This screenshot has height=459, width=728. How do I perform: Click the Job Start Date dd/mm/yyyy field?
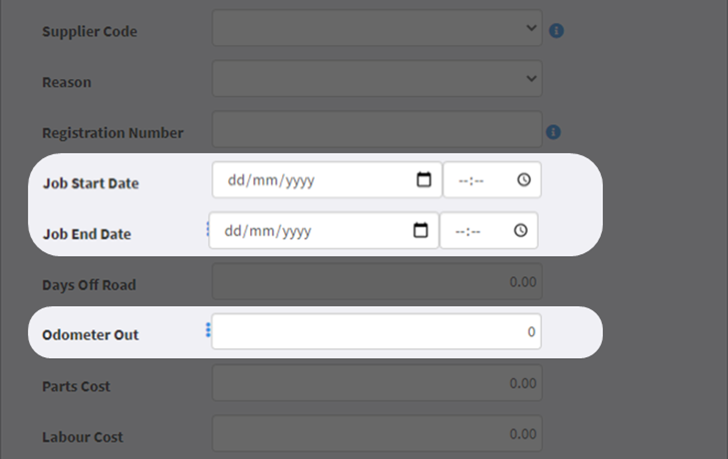327,180
